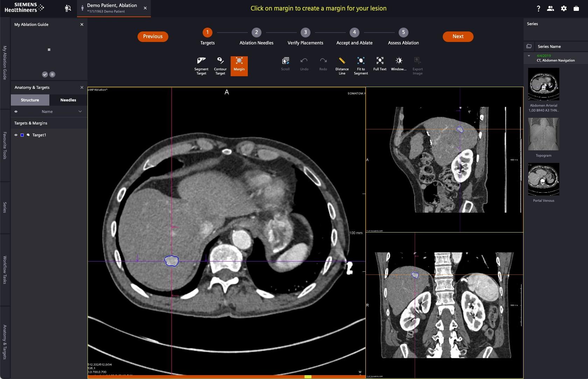The image size is (588, 379).
Task: Select the Segment Target tool
Action: tap(201, 66)
